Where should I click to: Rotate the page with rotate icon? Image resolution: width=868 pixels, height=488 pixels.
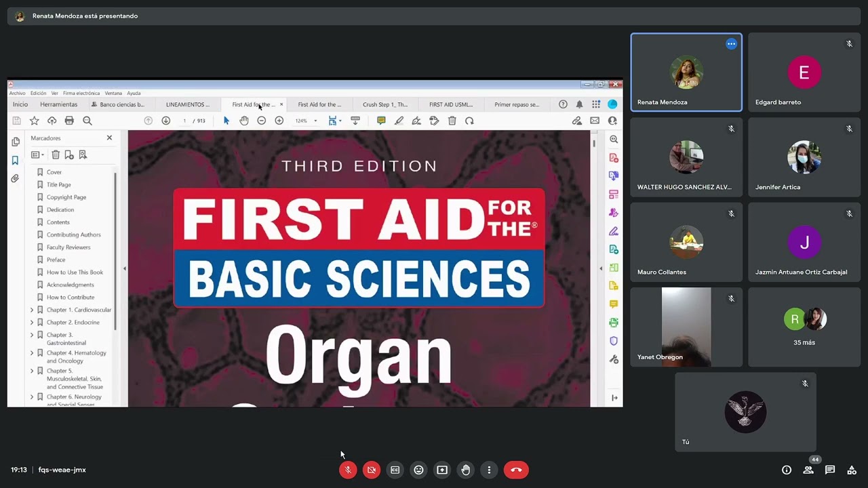coord(469,121)
